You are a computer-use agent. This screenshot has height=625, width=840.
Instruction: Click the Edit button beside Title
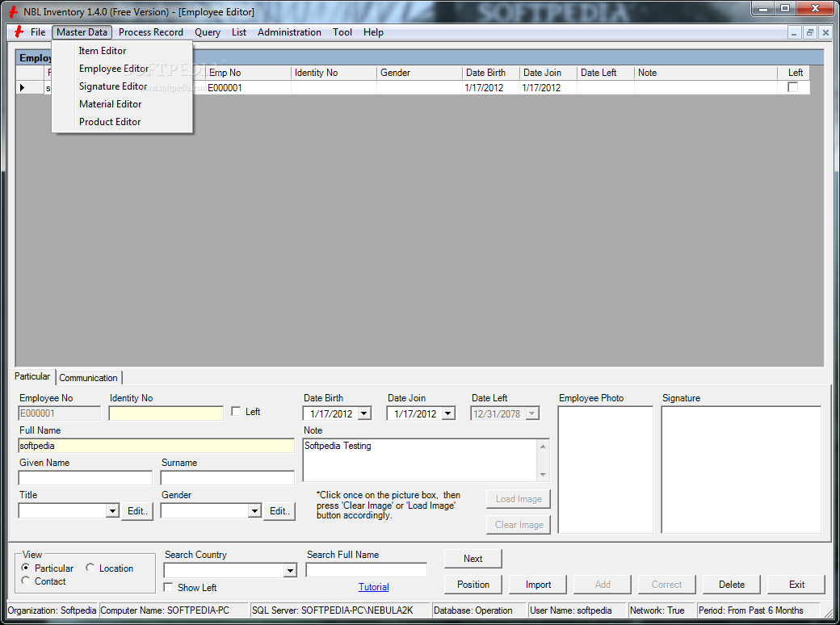click(137, 511)
